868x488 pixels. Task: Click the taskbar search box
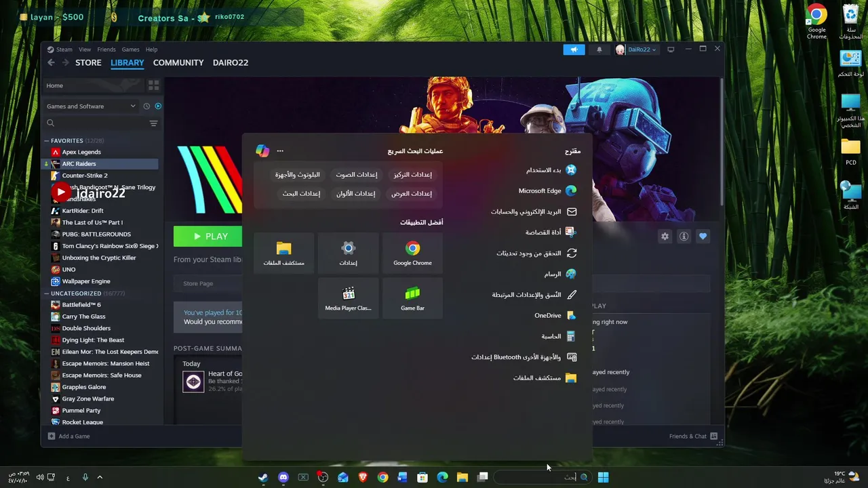tap(541, 477)
